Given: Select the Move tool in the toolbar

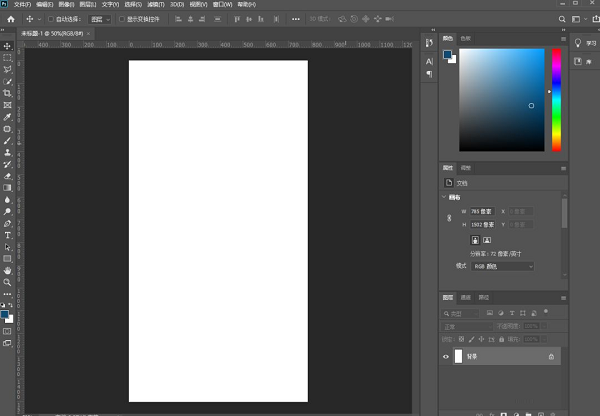Looking at the screenshot, I should coord(7,46).
